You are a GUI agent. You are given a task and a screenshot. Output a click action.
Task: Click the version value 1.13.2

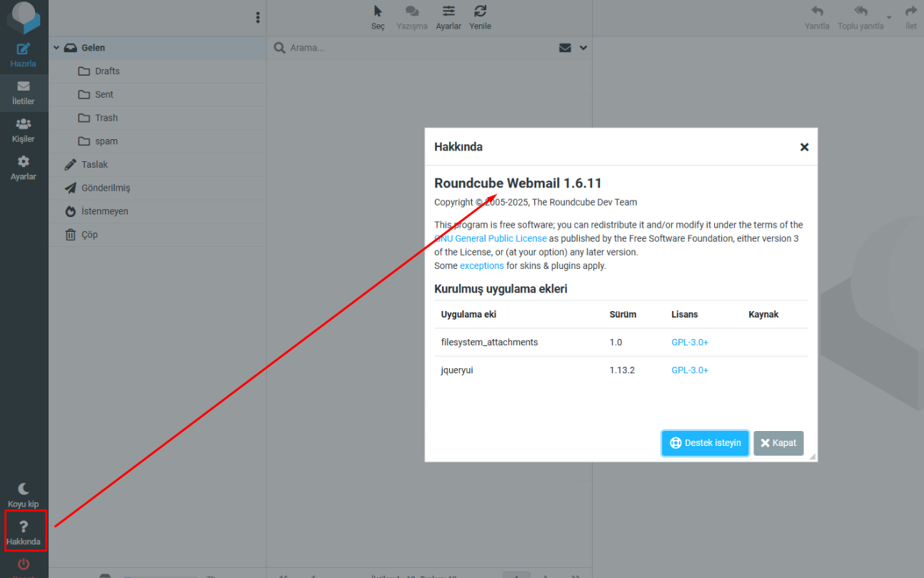point(622,370)
